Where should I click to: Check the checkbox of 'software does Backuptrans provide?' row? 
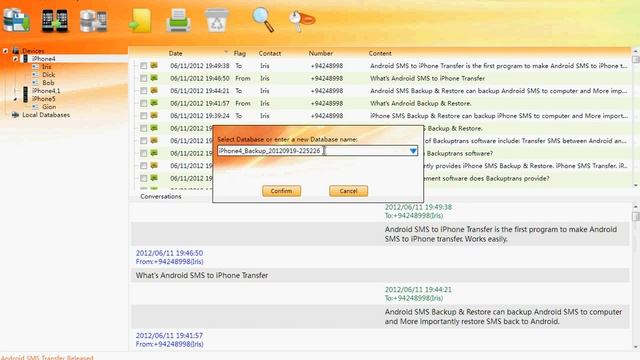[143, 178]
